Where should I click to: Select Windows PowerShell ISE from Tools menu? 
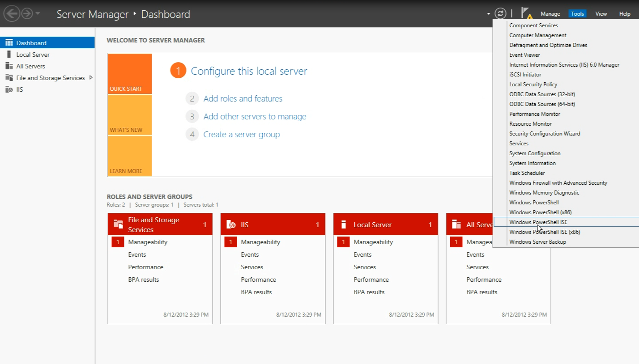tap(538, 222)
